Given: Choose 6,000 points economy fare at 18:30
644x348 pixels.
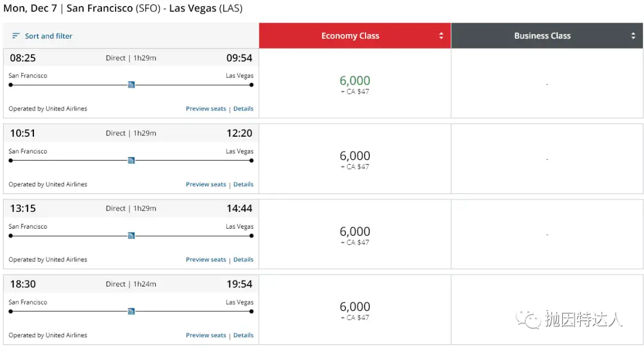Looking at the screenshot, I should pos(355,307).
